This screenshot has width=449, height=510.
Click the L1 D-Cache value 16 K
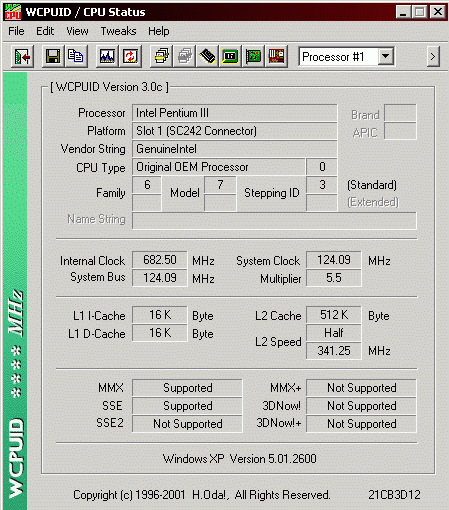160,333
